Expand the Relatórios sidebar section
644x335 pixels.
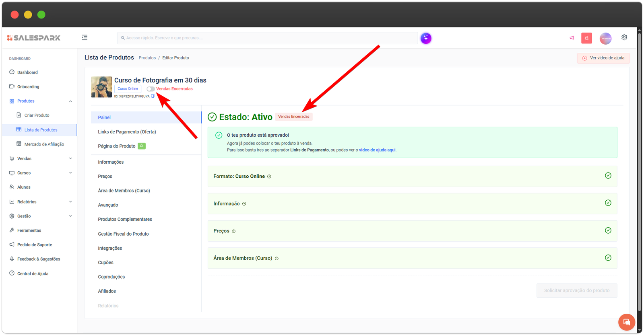coord(70,202)
